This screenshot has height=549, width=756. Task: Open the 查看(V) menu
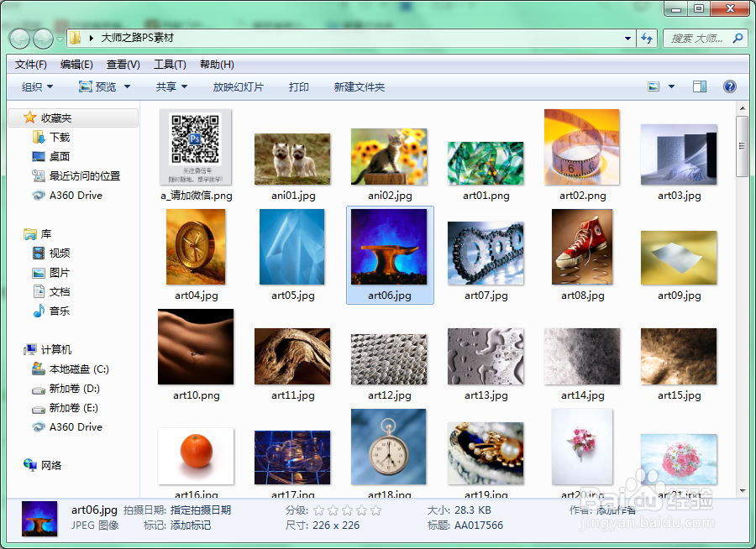click(x=123, y=65)
